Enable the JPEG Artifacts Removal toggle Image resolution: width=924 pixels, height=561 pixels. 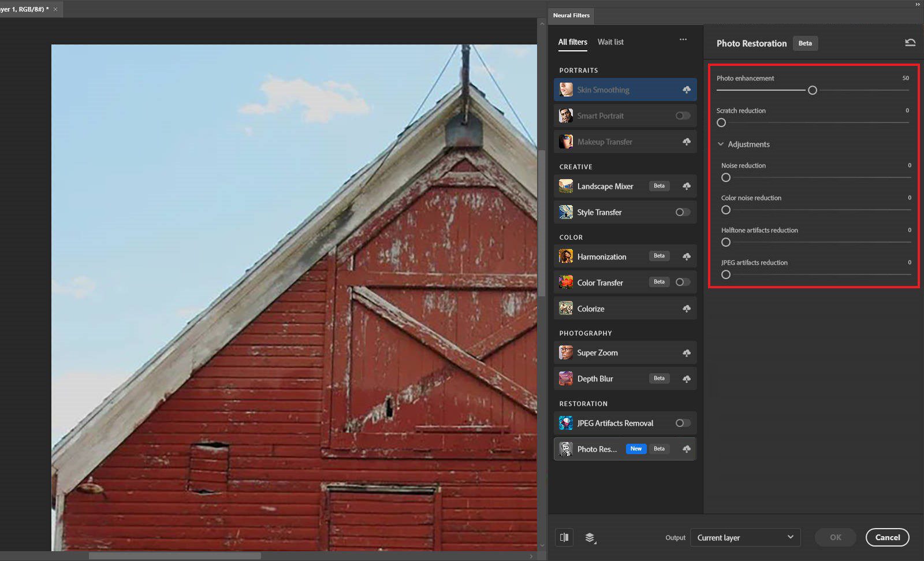click(x=682, y=423)
